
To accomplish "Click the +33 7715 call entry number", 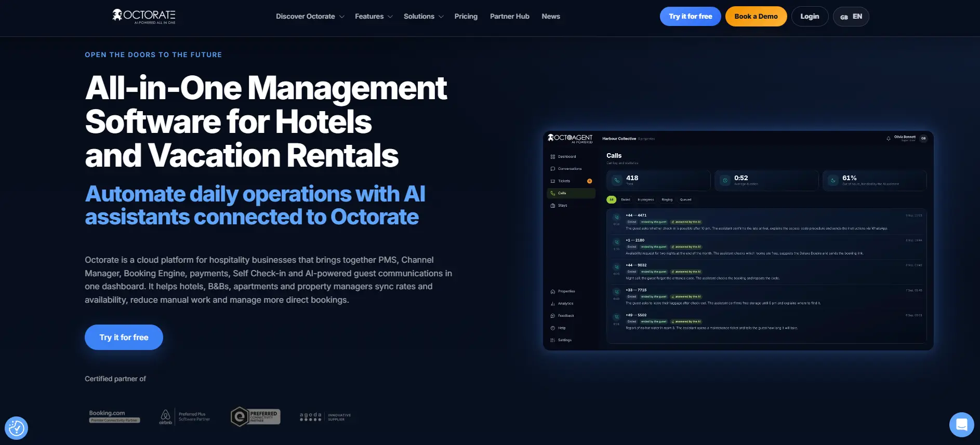I will (x=636, y=290).
